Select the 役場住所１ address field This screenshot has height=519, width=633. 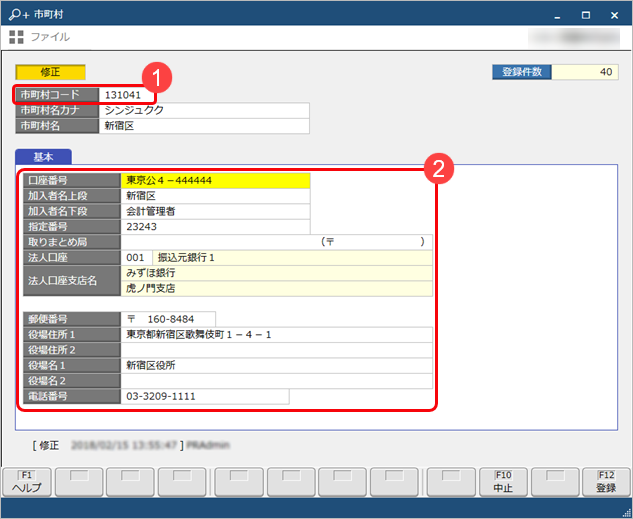(x=277, y=334)
